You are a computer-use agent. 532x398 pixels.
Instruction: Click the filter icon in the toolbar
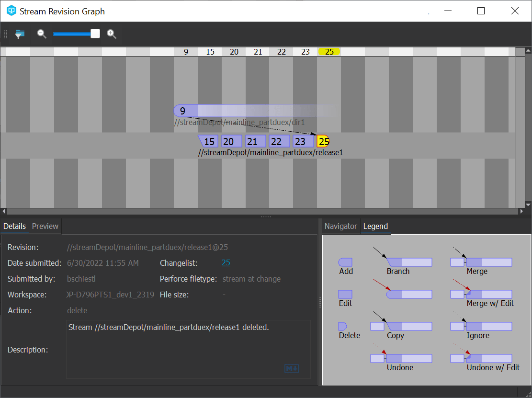click(x=19, y=34)
